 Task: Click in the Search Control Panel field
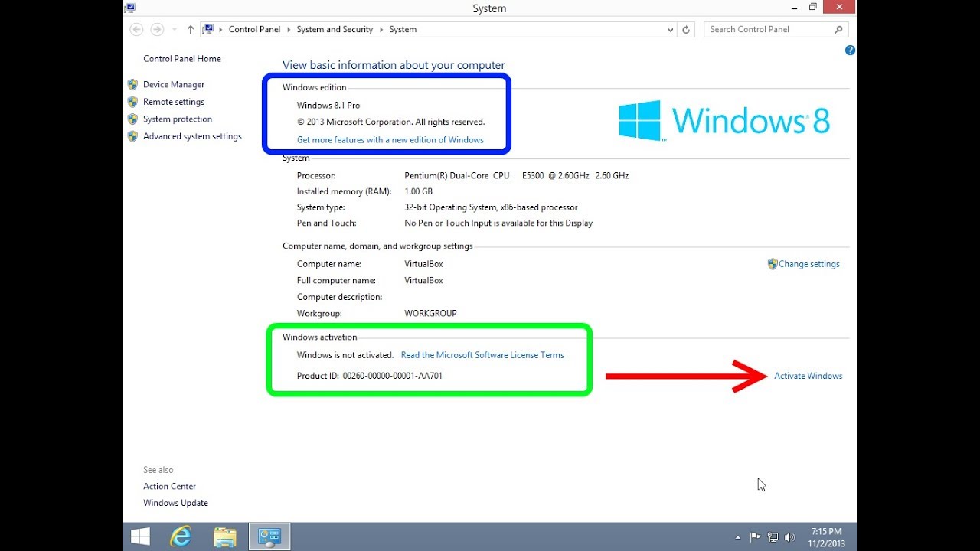click(x=768, y=29)
